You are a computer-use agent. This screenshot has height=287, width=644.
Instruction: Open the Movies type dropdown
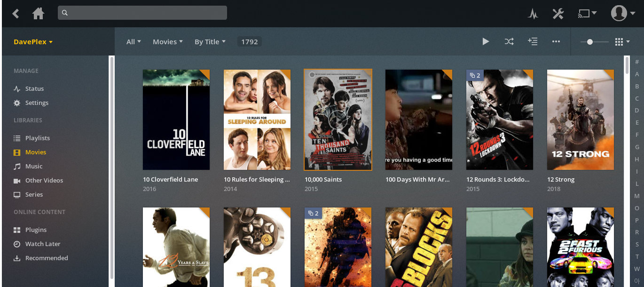coord(167,41)
